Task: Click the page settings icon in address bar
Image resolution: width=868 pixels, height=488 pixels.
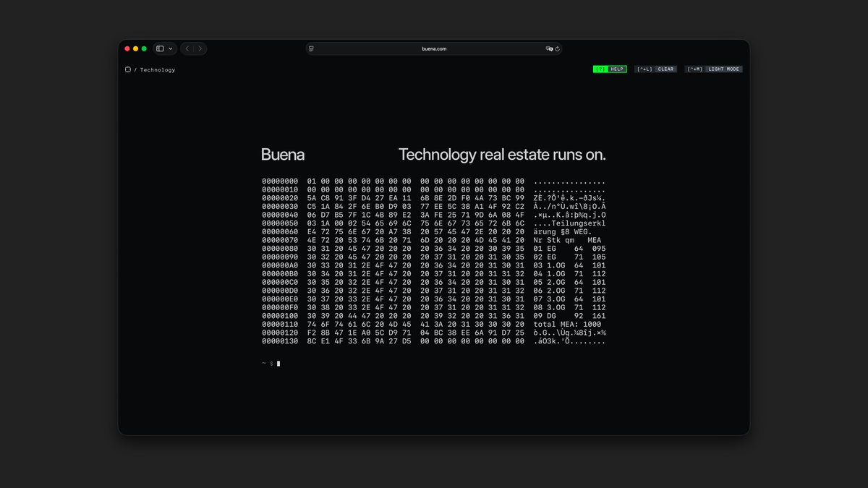Action: pyautogui.click(x=311, y=48)
